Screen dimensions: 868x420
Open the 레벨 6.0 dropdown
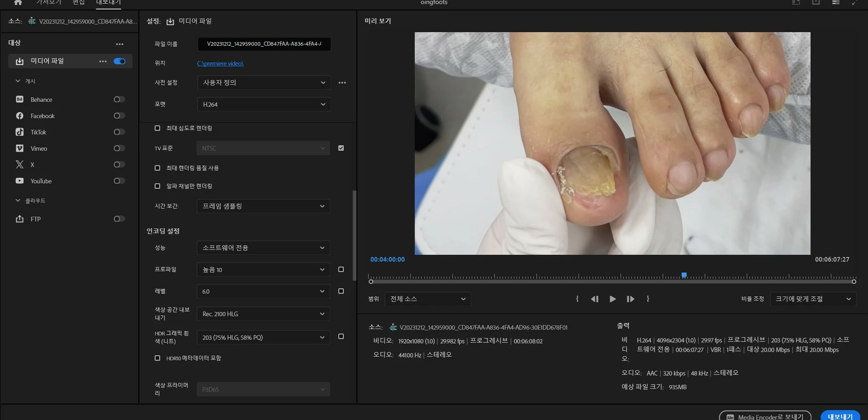263,291
